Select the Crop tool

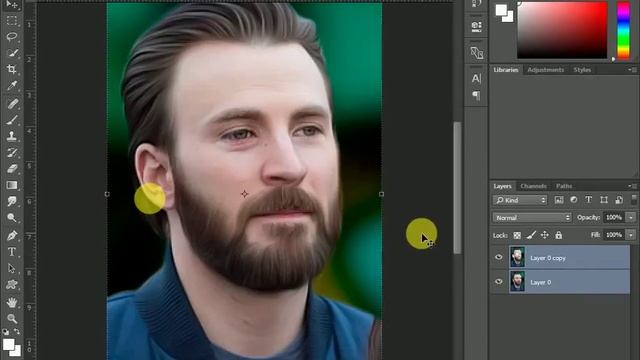click(x=12, y=69)
